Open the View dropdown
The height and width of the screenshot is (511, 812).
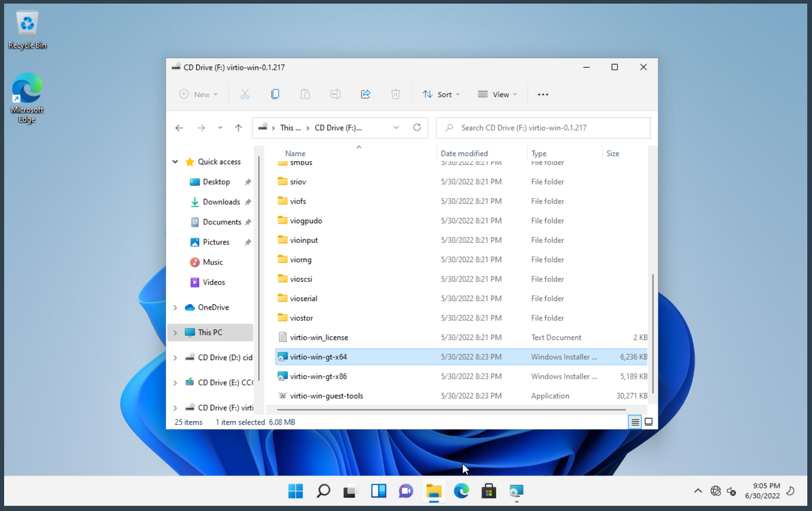coord(497,95)
